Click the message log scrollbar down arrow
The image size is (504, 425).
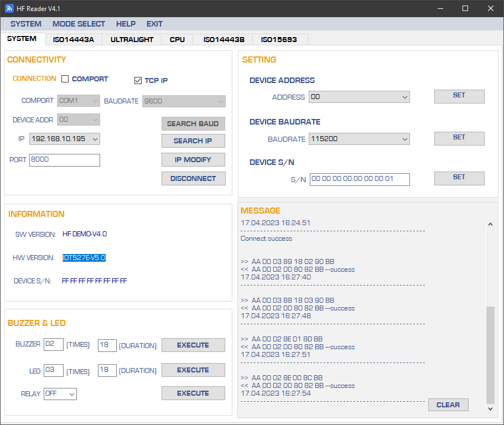(x=490, y=409)
